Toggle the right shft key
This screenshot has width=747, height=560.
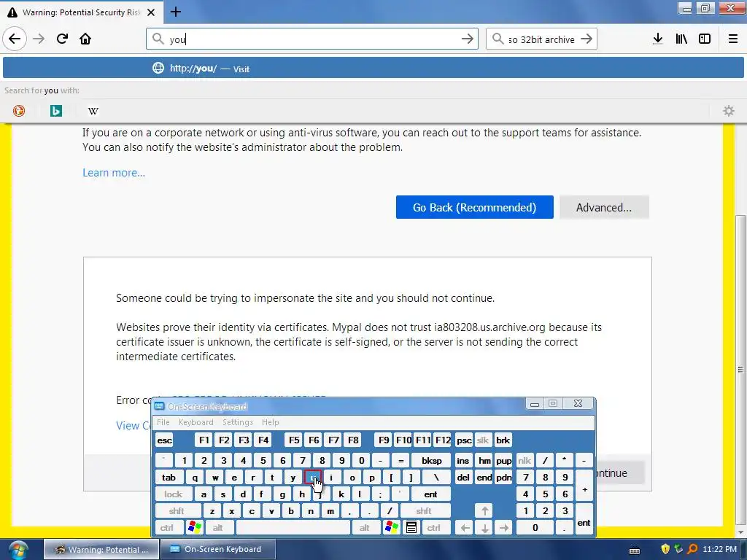pos(424,511)
